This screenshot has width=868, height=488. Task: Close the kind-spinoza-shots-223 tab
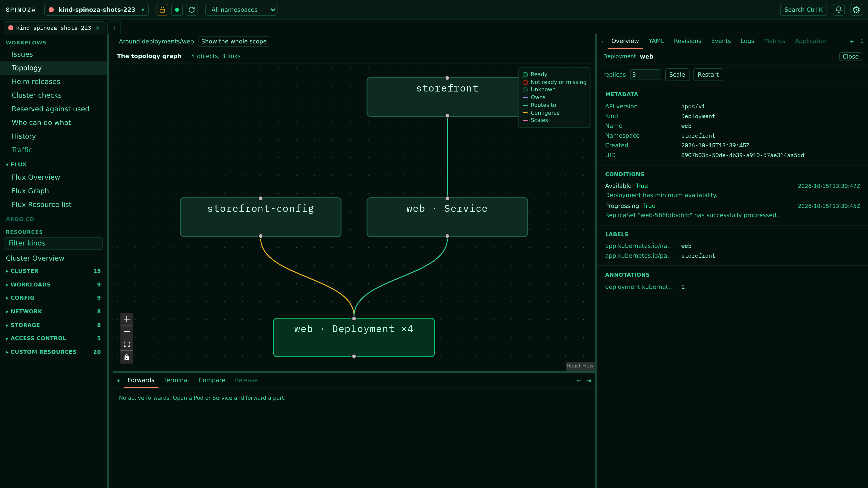pos(98,28)
